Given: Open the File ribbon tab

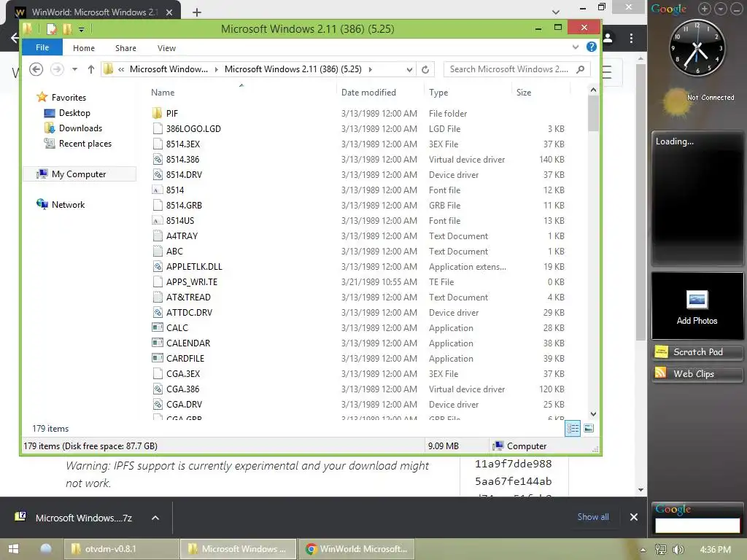Looking at the screenshot, I should 42,47.
